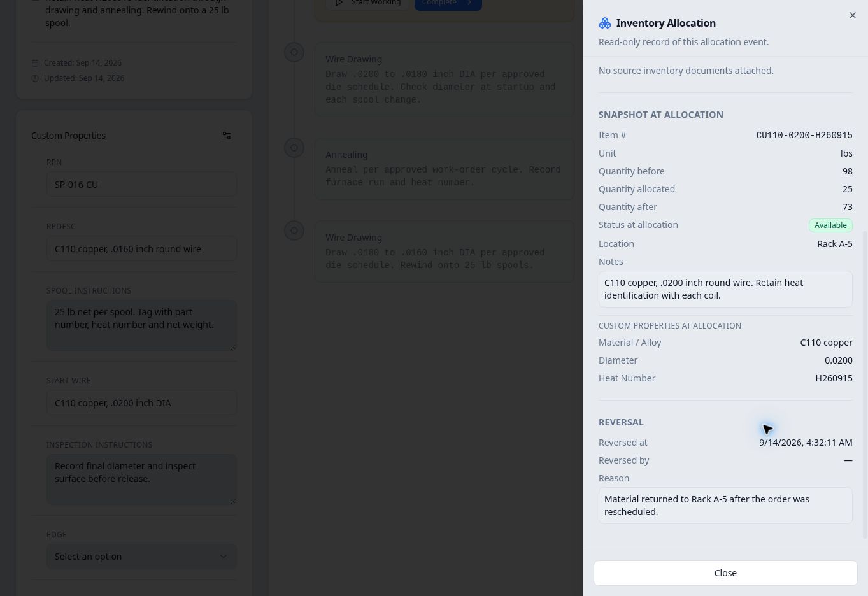Click the clock icon beside Updated date
This screenshot has width=868, height=596.
(x=35, y=78)
